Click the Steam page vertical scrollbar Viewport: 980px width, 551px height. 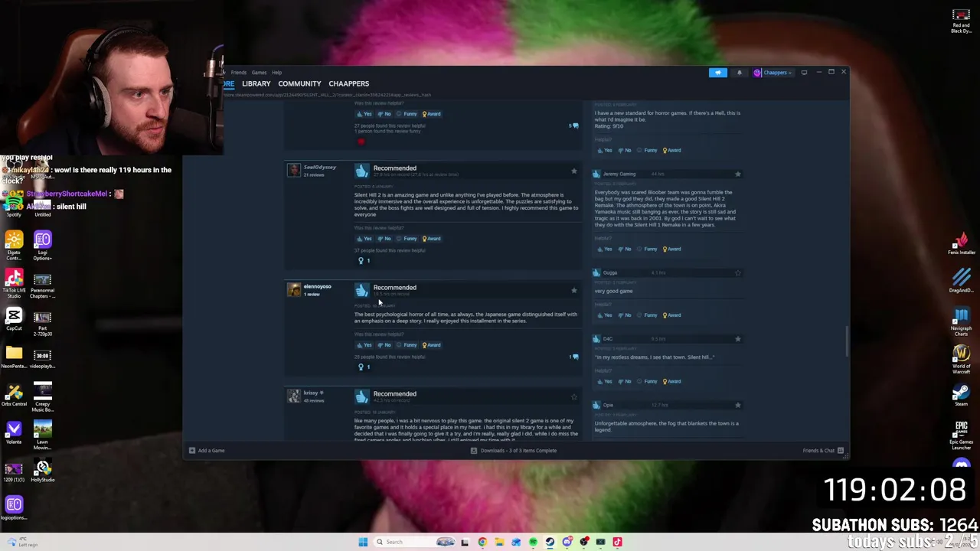[x=846, y=341]
